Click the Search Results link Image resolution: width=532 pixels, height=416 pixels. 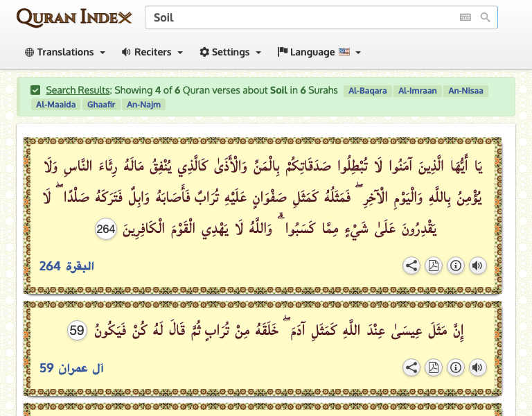78,90
